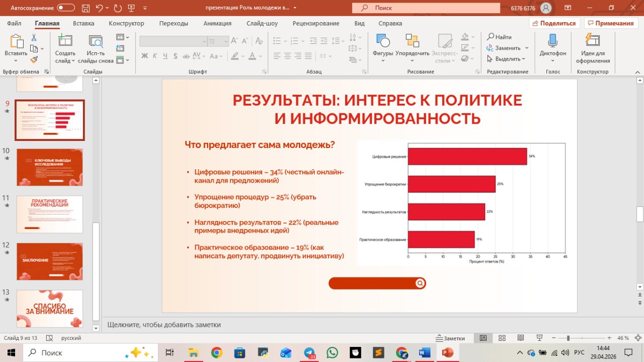Image resolution: width=644 pixels, height=362 pixels.
Task: Collapse the ribbon chevron
Action: coord(637,71)
